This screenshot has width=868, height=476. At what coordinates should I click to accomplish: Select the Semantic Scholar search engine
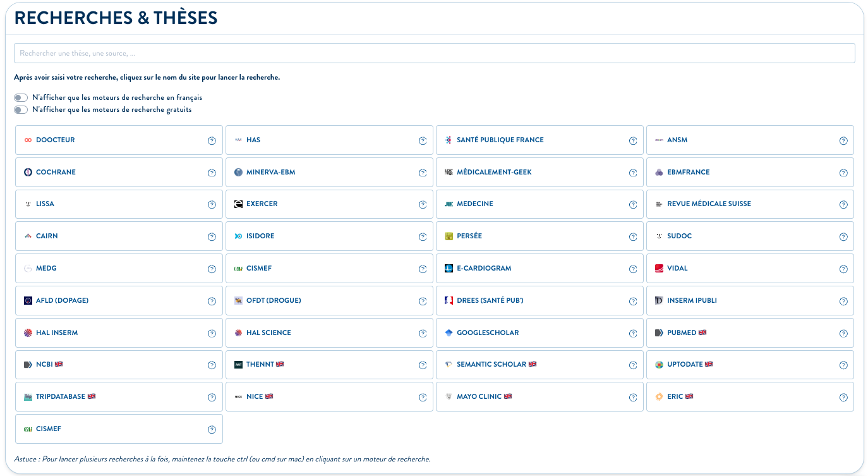tap(491, 365)
